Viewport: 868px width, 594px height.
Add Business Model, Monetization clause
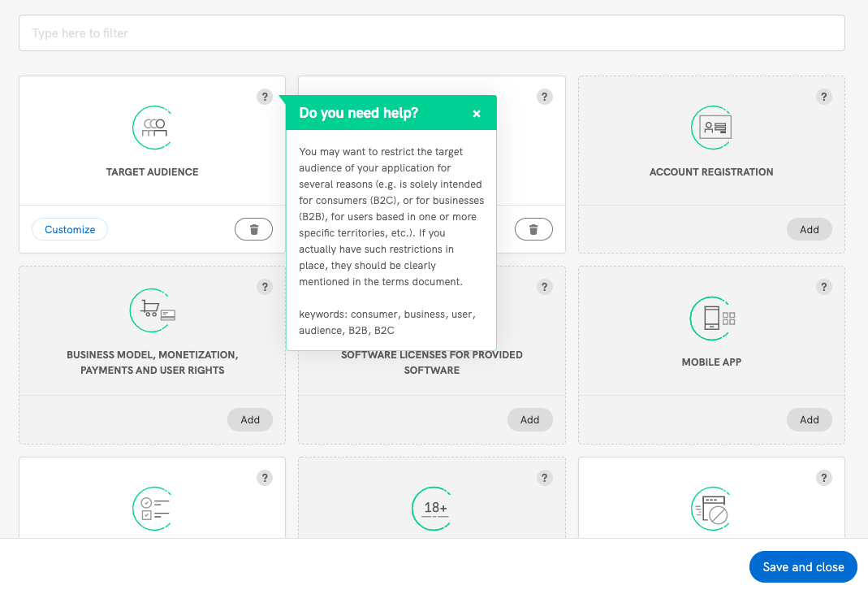click(x=250, y=419)
